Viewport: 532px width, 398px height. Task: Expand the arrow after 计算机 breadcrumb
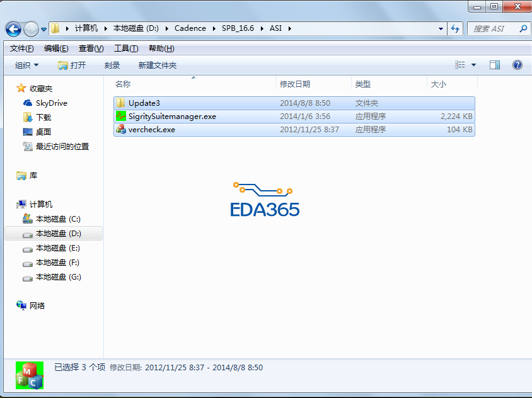(105, 28)
